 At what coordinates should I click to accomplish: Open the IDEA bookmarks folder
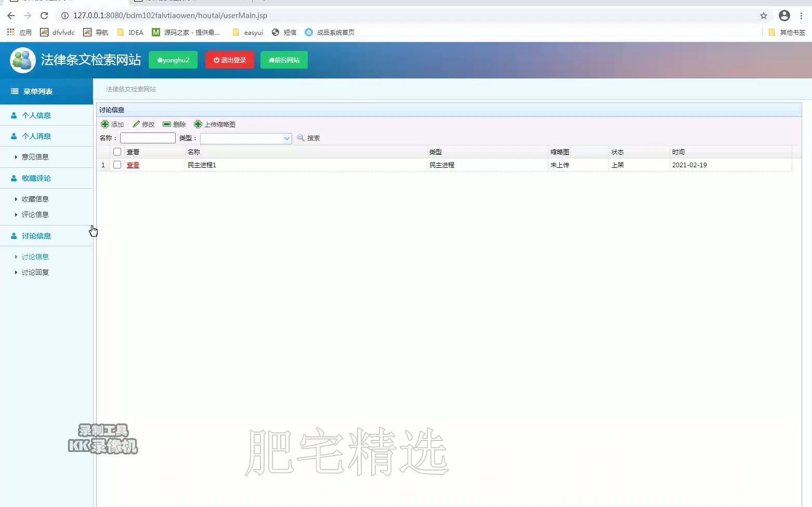point(130,32)
